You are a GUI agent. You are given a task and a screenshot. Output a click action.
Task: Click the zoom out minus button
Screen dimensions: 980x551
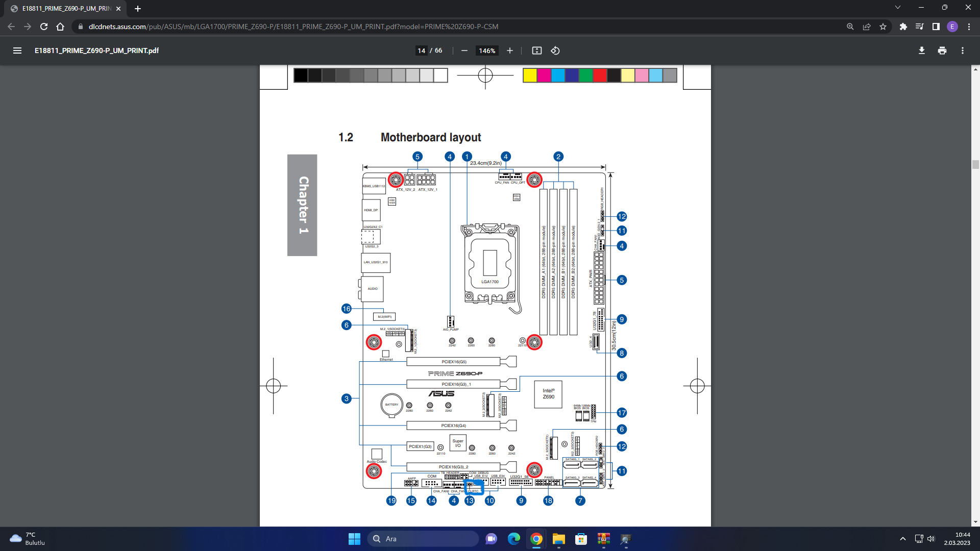(464, 51)
